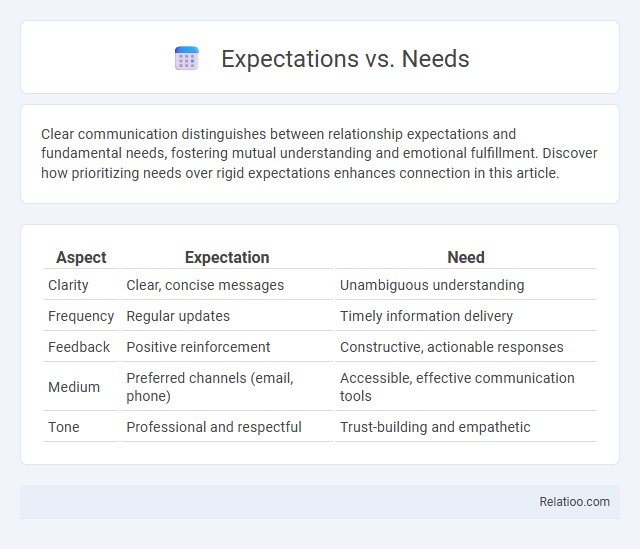Screen dimensions: 640x549
Task: Select the 'Expectation' column header
Action: tap(227, 258)
